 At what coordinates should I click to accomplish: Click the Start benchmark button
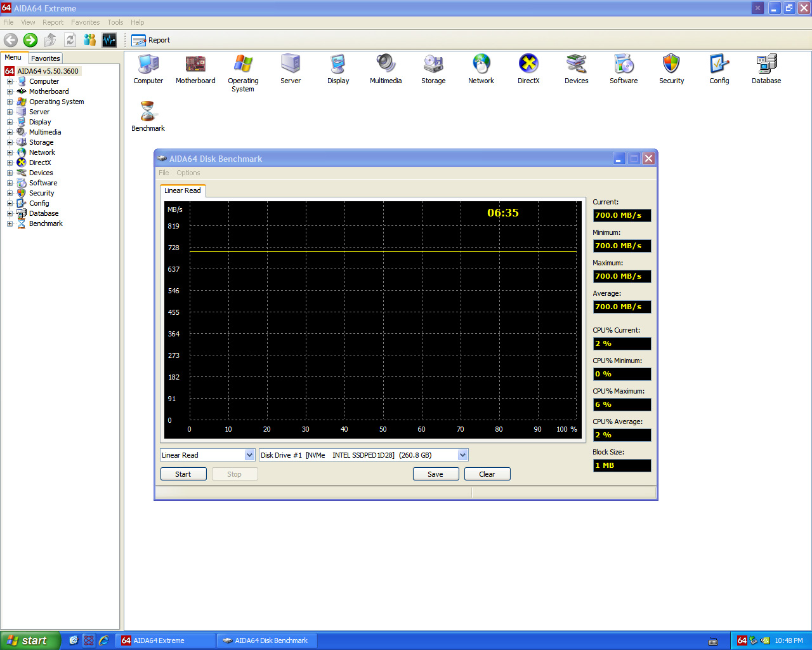tap(183, 474)
